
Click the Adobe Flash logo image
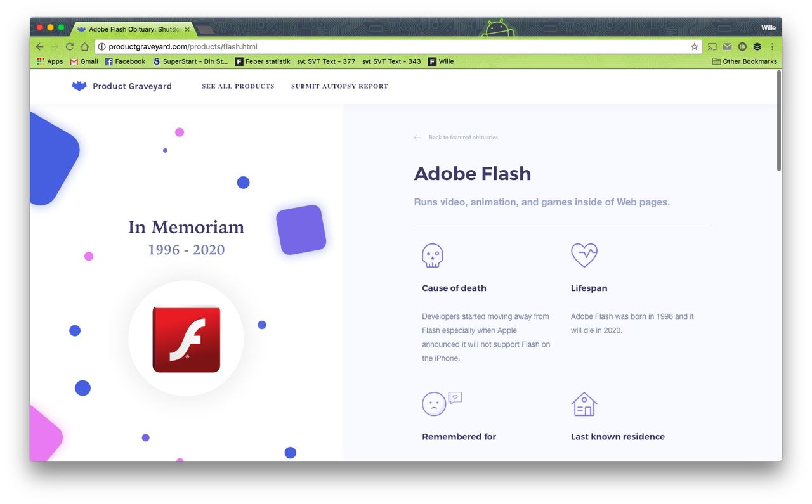tap(186, 339)
